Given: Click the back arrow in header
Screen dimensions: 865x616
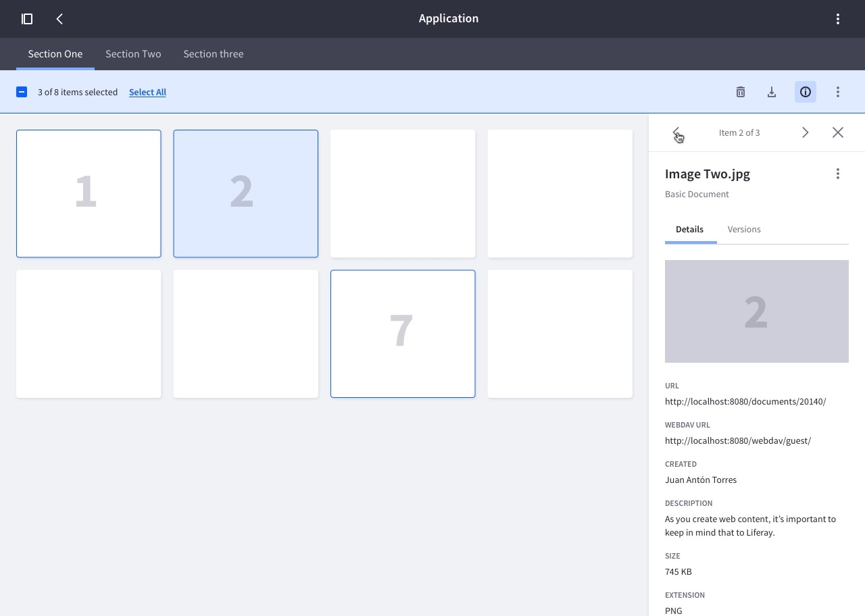Looking at the screenshot, I should pos(59,19).
